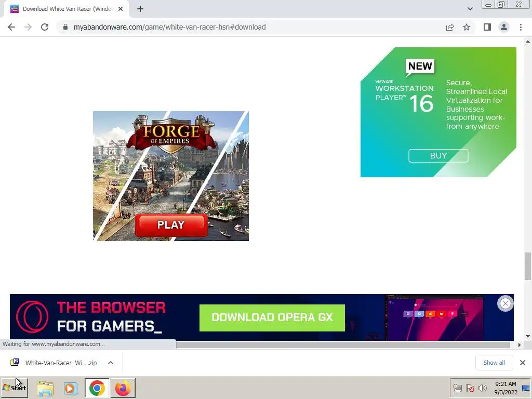Click the forward navigation arrow
Image resolution: width=532 pixels, height=399 pixels.
(x=28, y=27)
